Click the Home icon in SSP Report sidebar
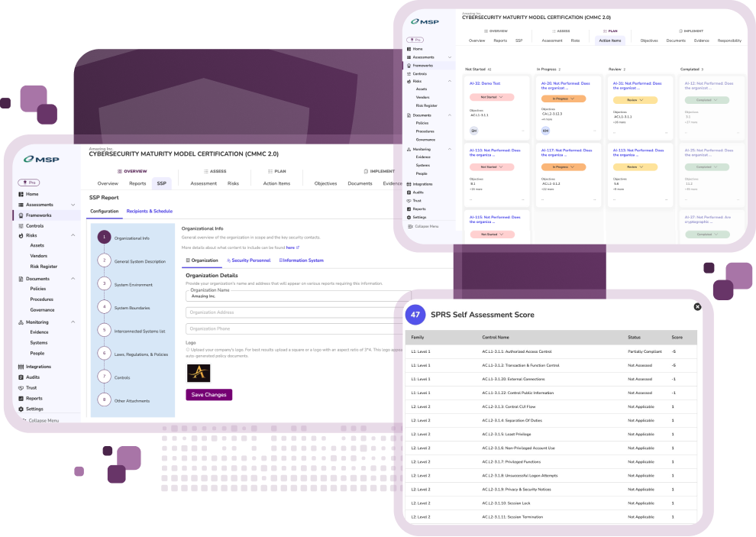 coord(21,194)
